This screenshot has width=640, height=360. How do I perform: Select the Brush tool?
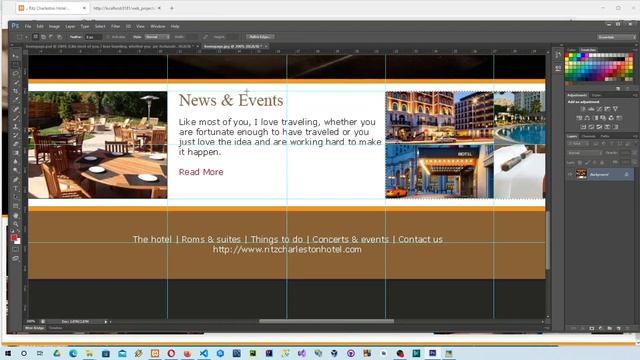coord(16,118)
